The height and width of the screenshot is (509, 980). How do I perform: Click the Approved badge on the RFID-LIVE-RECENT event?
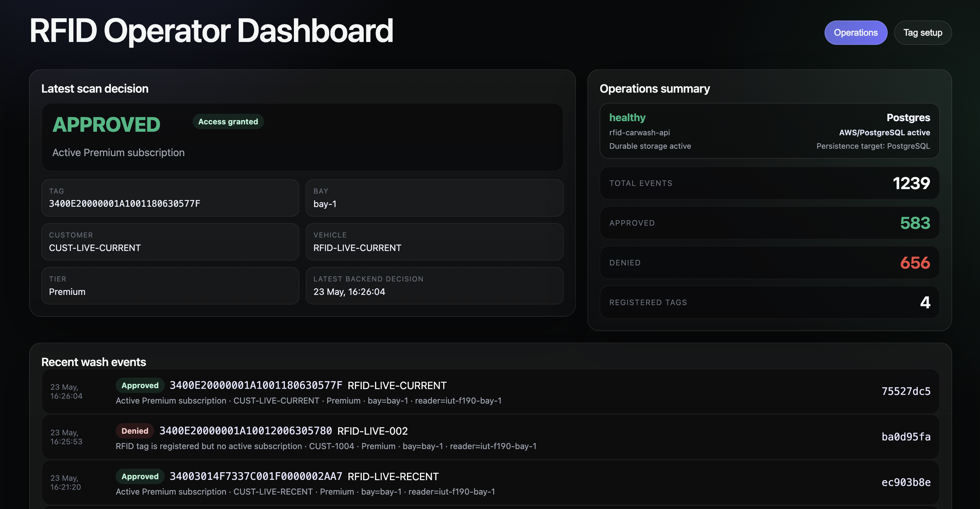tap(140, 477)
